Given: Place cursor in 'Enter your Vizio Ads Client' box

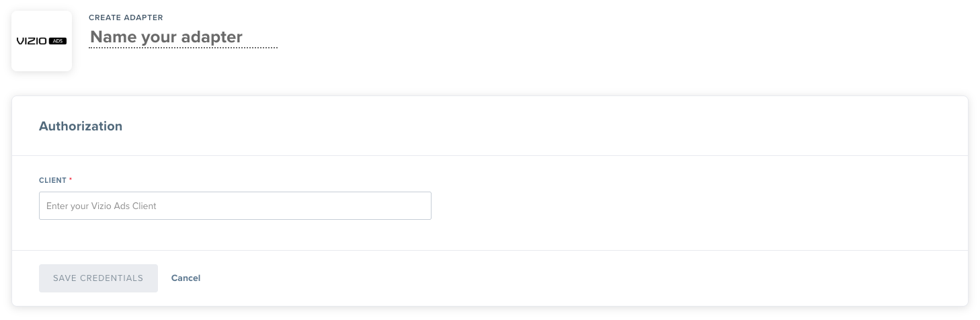Looking at the screenshot, I should click(x=235, y=206).
